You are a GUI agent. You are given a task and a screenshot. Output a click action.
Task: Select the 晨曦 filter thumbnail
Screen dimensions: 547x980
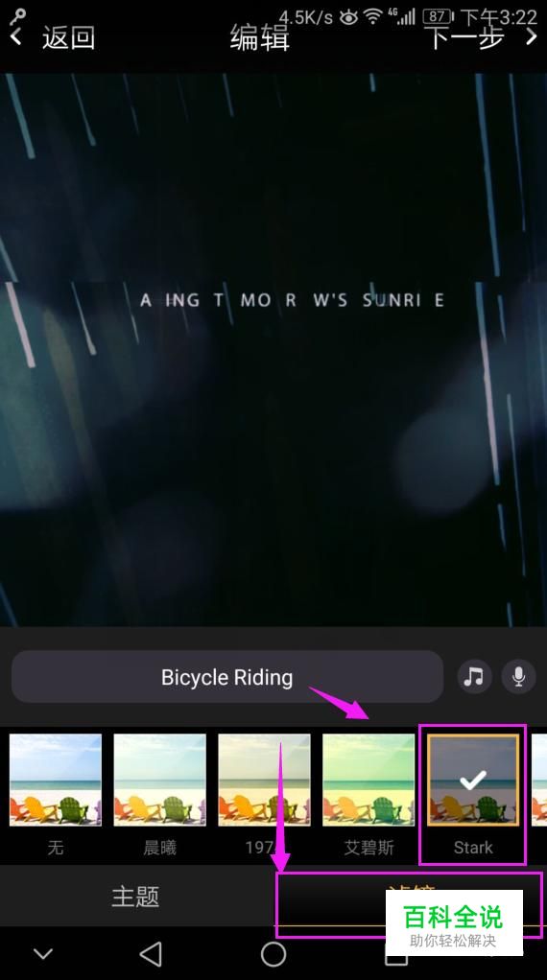point(159,780)
